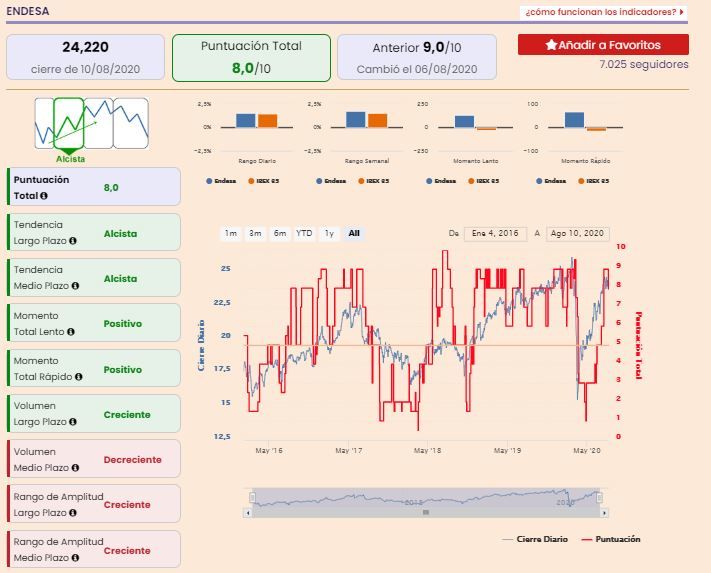The height and width of the screenshot is (573, 711).
Task: Select the All chart range
Action: (x=354, y=233)
